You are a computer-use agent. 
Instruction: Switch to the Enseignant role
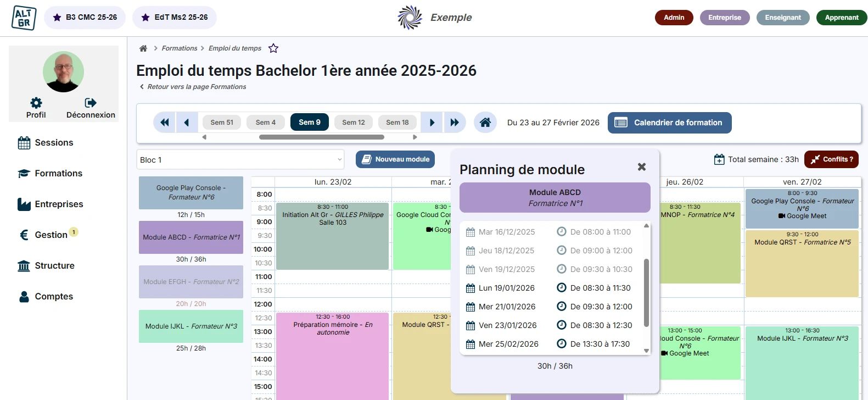click(x=782, y=18)
